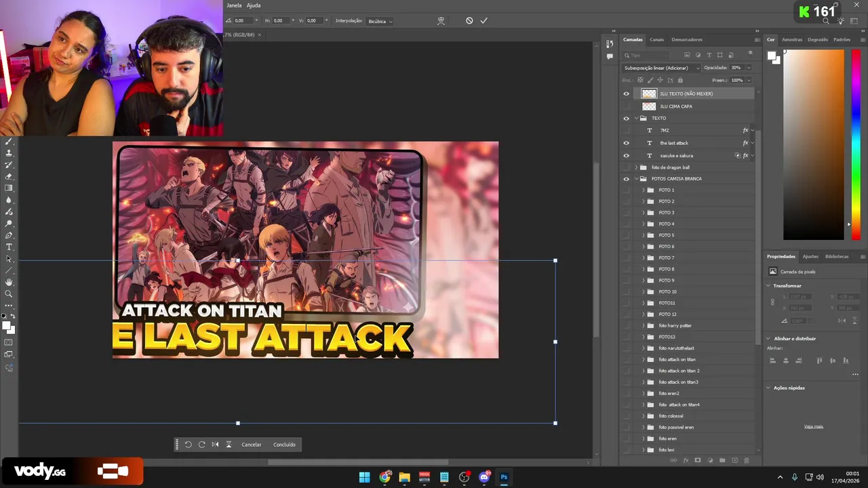The image size is (868, 488).
Task: Open the Ajuda menu
Action: point(254,5)
